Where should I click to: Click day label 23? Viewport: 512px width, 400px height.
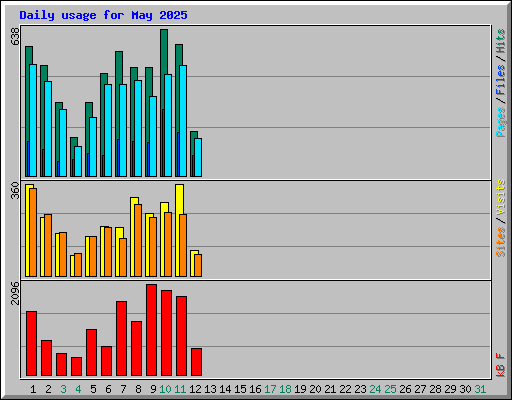[360, 389]
